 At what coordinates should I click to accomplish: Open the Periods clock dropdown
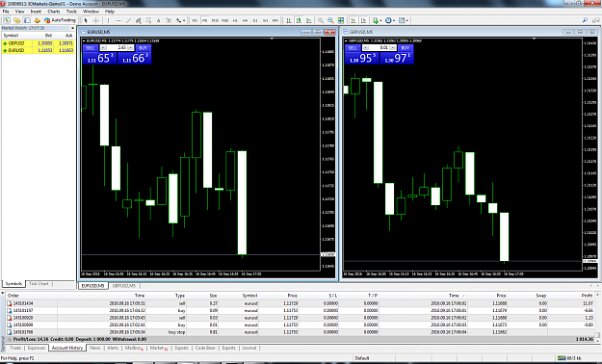click(390, 20)
